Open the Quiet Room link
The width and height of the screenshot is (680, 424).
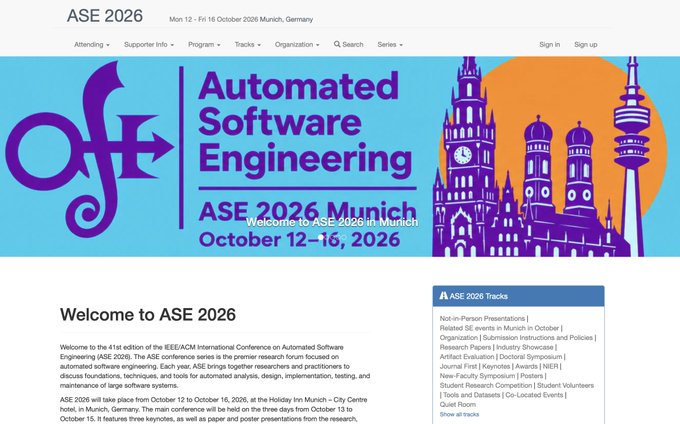coord(458,404)
